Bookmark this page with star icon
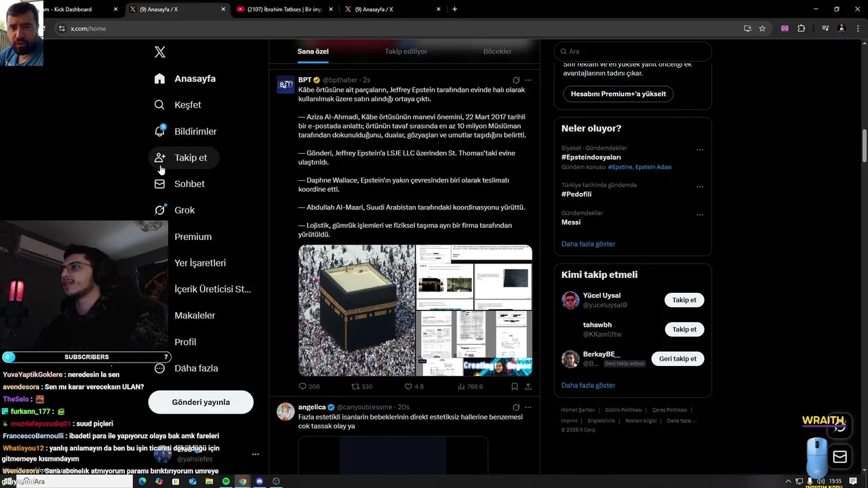The height and width of the screenshot is (488, 868). tap(762, 28)
